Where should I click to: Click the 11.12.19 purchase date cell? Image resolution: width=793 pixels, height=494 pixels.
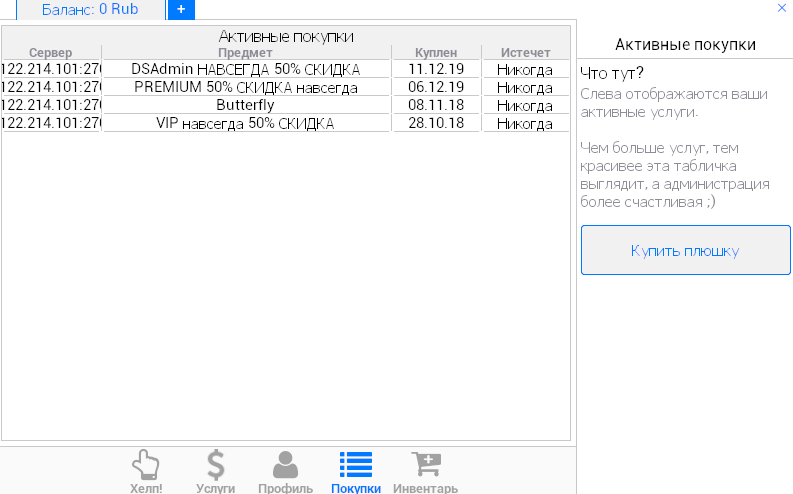[x=436, y=69]
